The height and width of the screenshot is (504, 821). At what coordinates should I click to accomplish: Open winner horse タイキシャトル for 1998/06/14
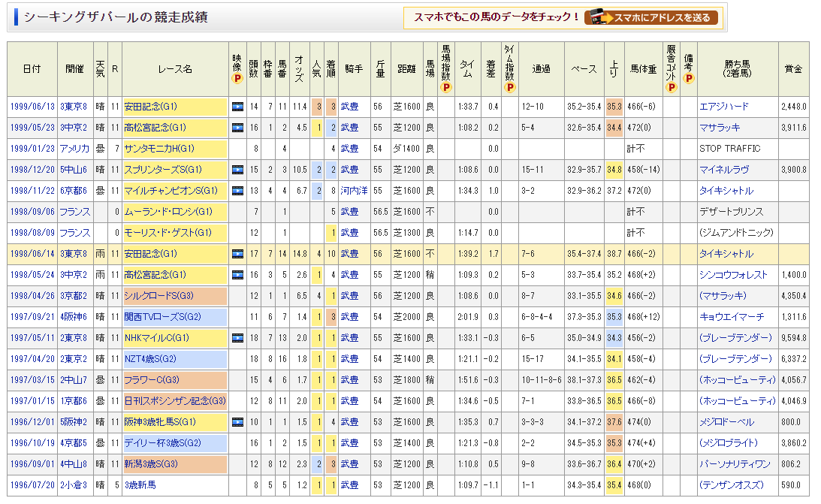726,254
